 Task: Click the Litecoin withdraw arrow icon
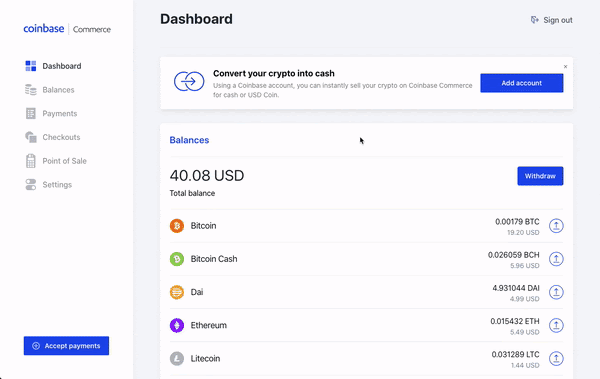coord(556,359)
